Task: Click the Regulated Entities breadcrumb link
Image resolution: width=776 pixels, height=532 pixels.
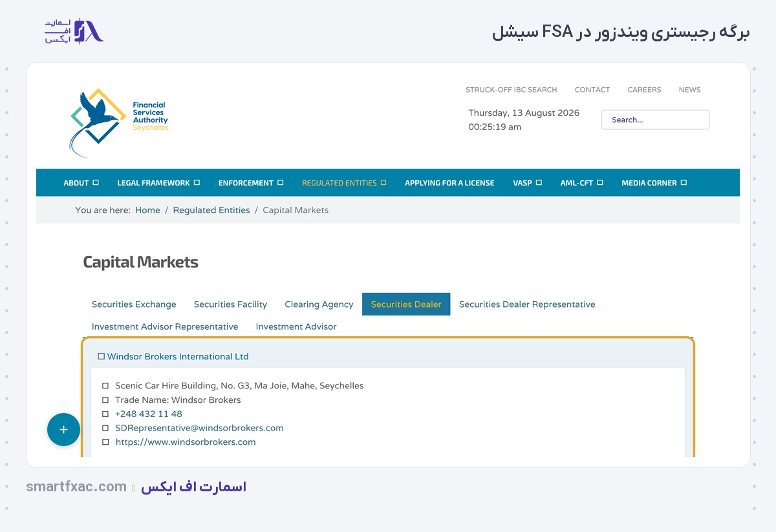Action: (x=211, y=210)
